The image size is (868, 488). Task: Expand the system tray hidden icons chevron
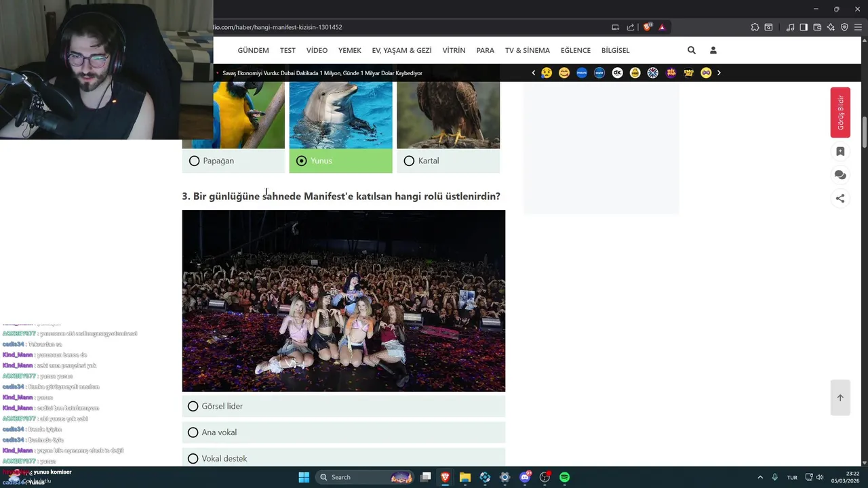[x=760, y=477]
